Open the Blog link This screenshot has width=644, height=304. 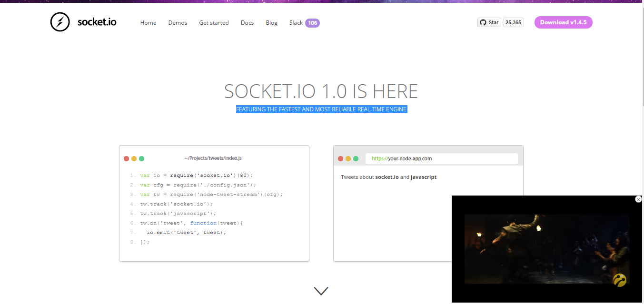pos(271,23)
